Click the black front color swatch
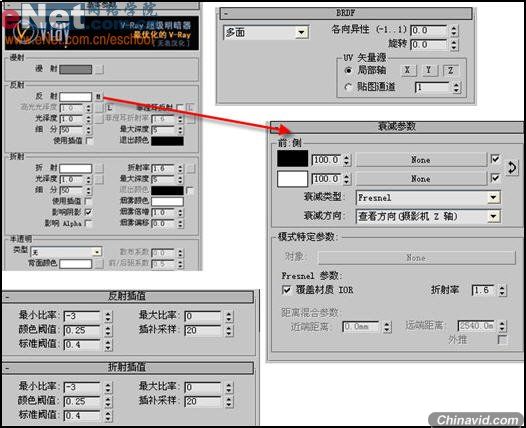The width and height of the screenshot is (526, 428). click(293, 158)
